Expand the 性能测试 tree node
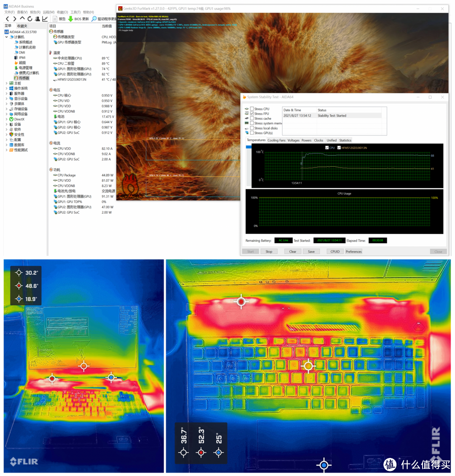 [6, 150]
